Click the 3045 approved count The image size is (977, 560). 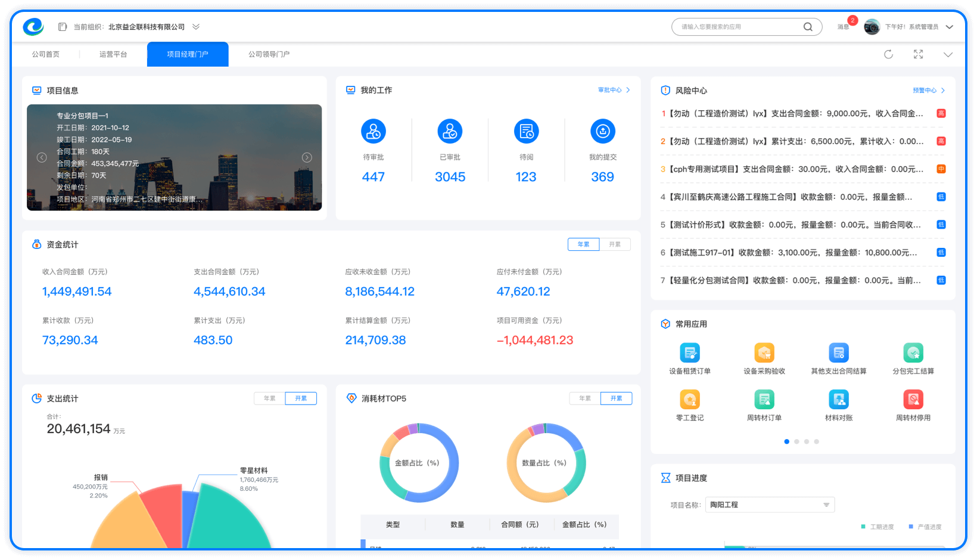click(x=450, y=177)
